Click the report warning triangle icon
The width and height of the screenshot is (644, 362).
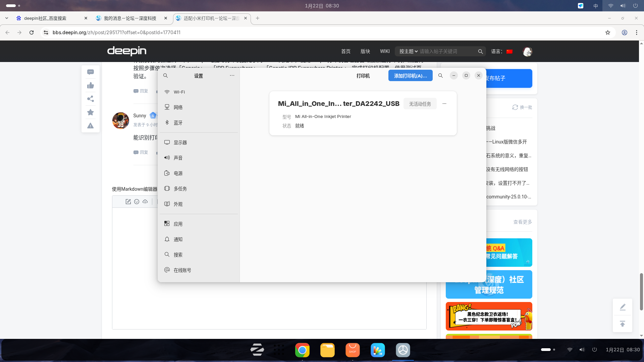coord(91,126)
